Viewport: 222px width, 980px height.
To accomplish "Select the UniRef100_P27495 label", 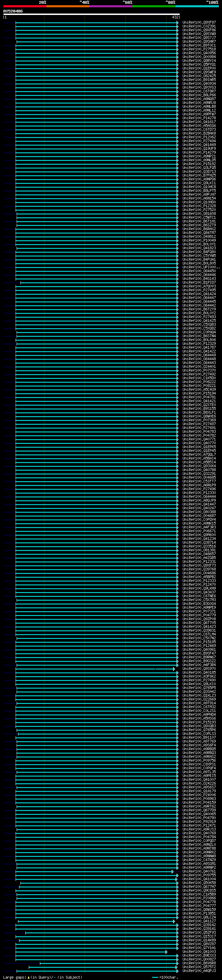I will click(199, 290).
